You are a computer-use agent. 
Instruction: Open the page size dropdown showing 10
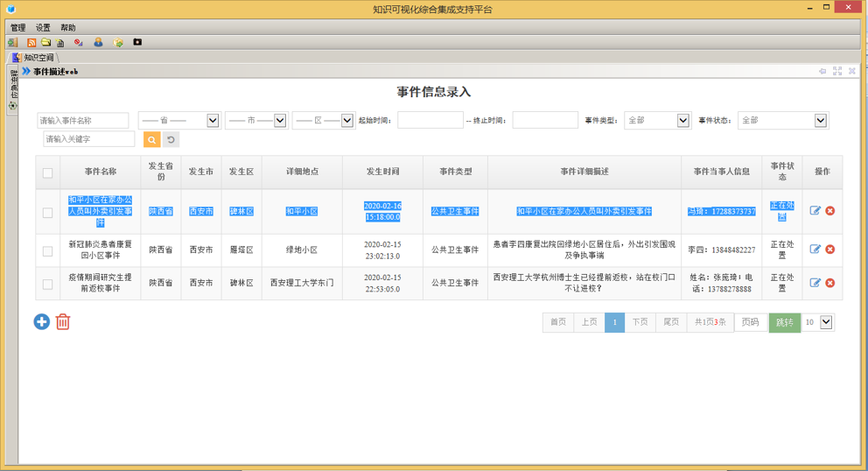coord(818,322)
